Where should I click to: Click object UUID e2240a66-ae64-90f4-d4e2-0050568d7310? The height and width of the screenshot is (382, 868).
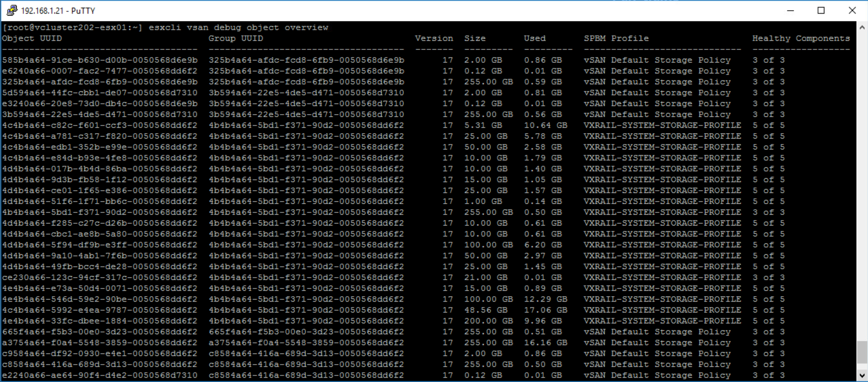100,375
